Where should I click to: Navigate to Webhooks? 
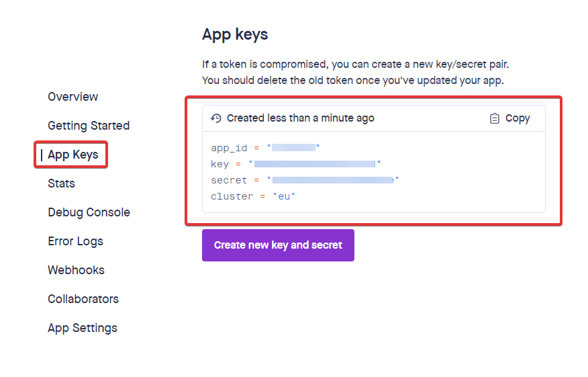(x=76, y=270)
